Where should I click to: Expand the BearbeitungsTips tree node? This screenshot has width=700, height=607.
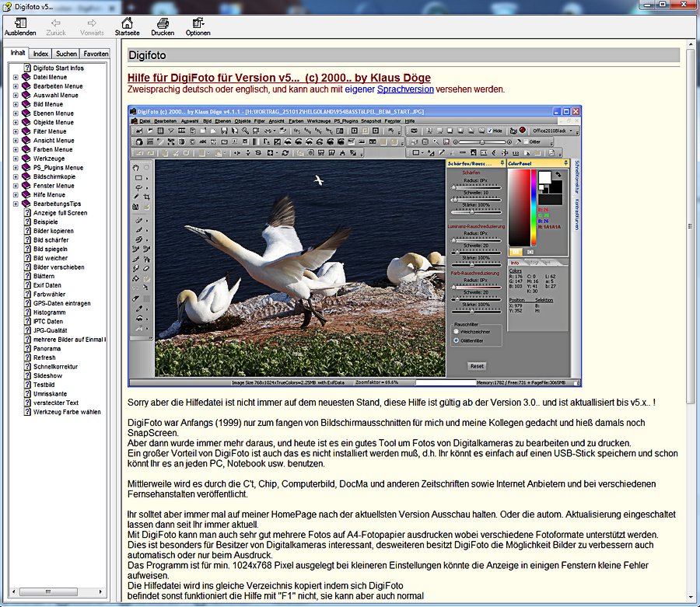pos(16,204)
